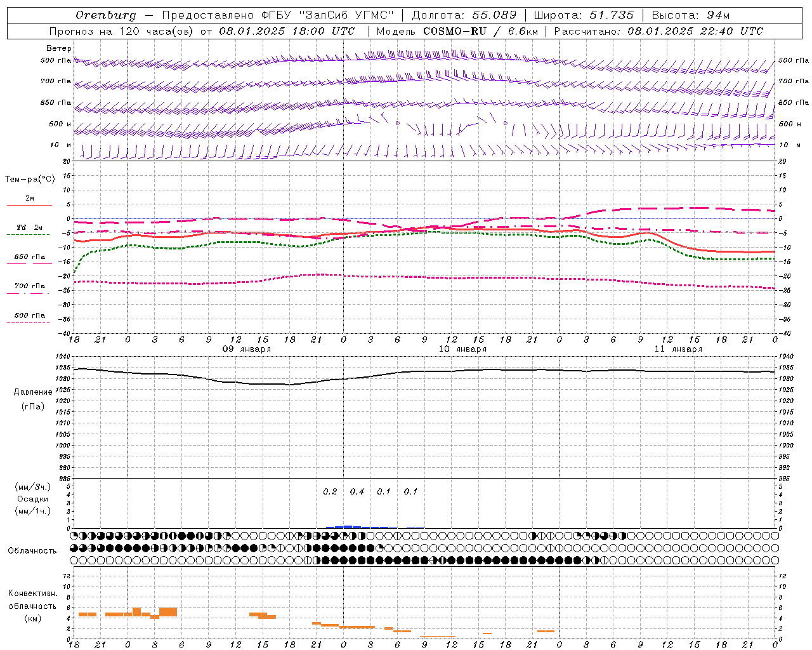Click the Широта: 51.735 value
The height and width of the screenshot is (650, 812).
(584, 15)
